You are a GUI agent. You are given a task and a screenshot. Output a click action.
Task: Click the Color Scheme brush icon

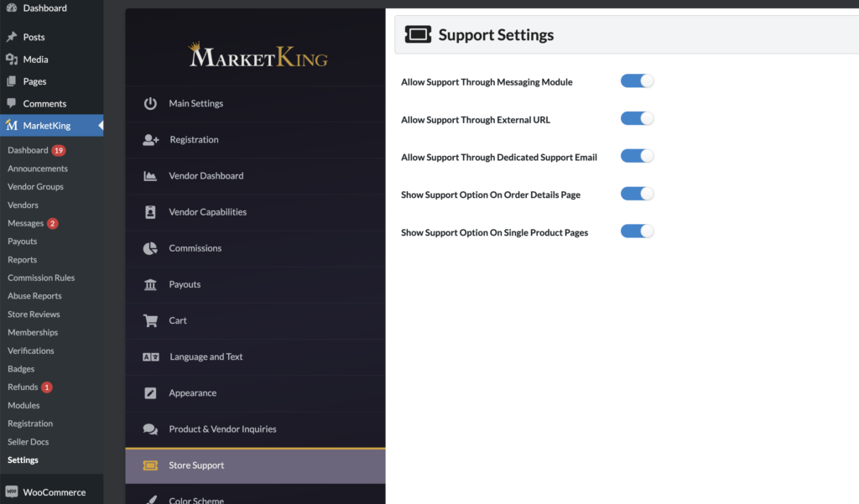point(150,500)
